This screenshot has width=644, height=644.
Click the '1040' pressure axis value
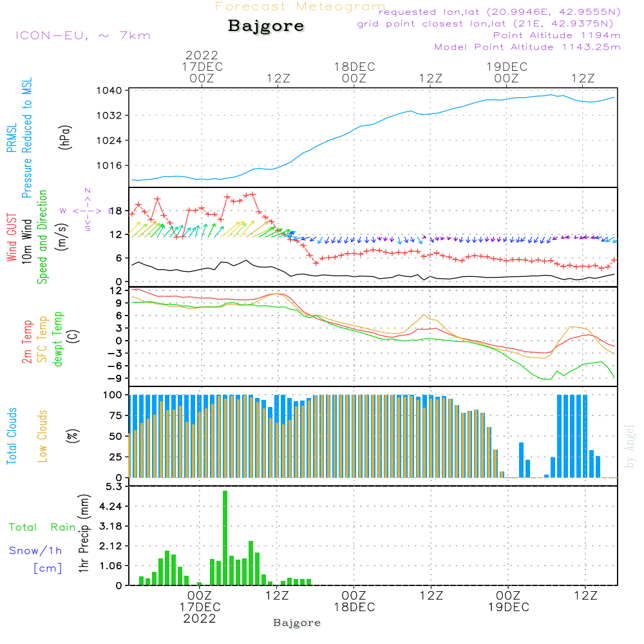(109, 90)
